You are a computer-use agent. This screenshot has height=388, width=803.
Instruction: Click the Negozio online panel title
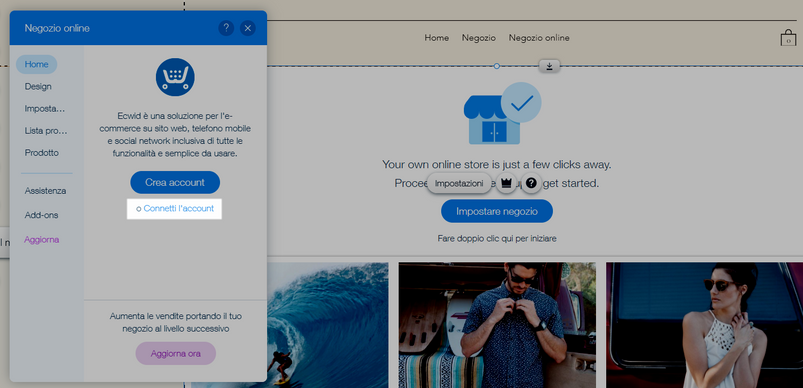click(x=57, y=28)
